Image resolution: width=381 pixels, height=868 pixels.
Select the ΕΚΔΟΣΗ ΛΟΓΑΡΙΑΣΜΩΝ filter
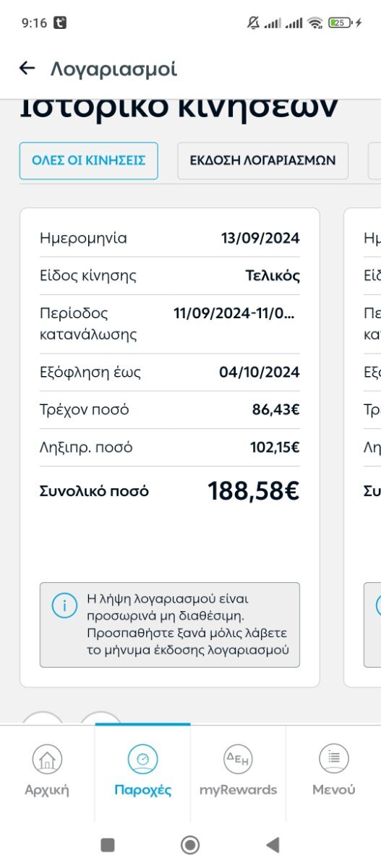click(262, 161)
